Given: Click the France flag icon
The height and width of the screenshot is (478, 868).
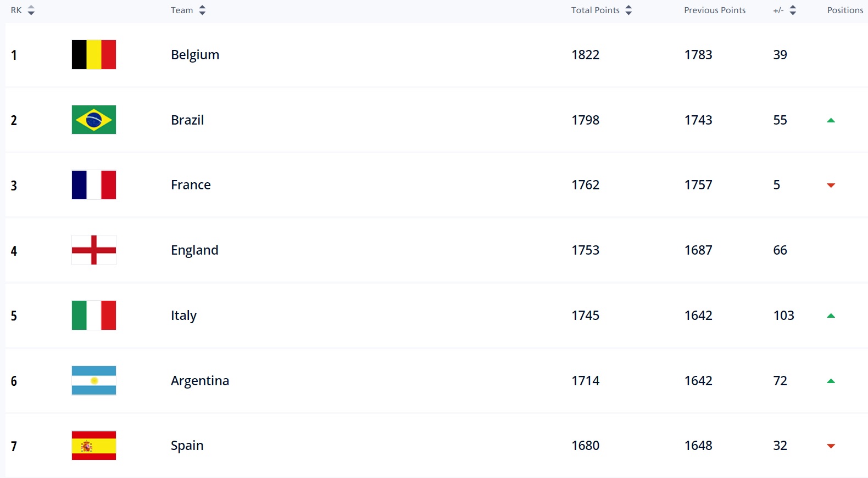Looking at the screenshot, I should click(94, 185).
